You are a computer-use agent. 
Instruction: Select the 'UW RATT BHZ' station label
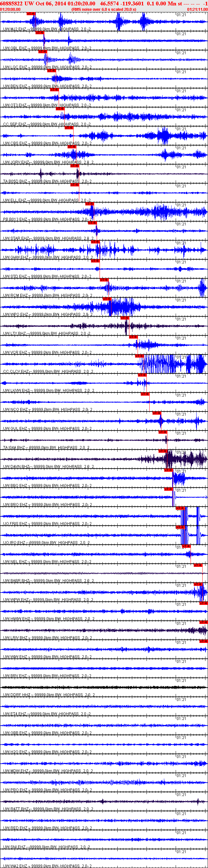pos(16,810)
